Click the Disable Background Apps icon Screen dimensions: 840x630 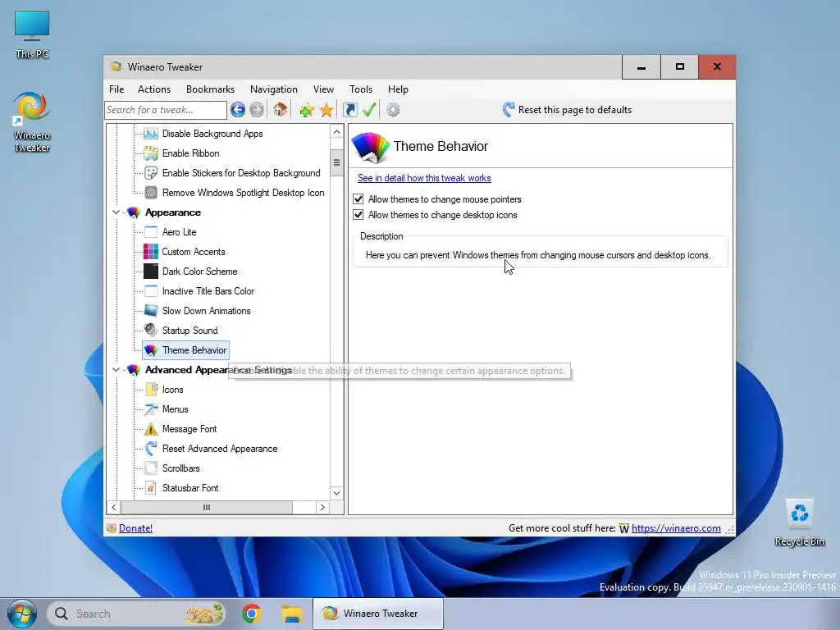[x=151, y=134]
